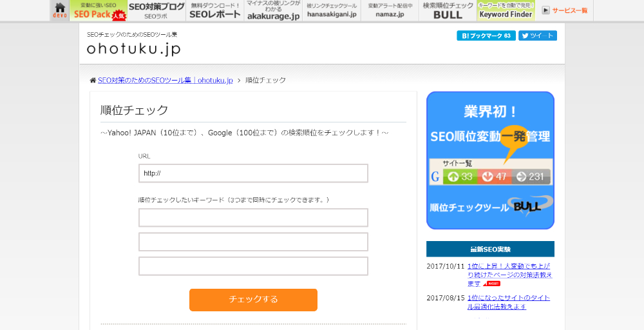This screenshot has width=644, height=330.
Task: Open namaz.jp alert nav item
Action: [390, 10]
